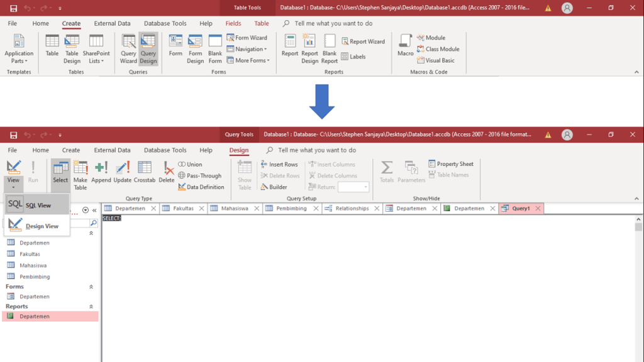644x362 pixels.
Task: Click the Query Design icon
Action: (148, 49)
